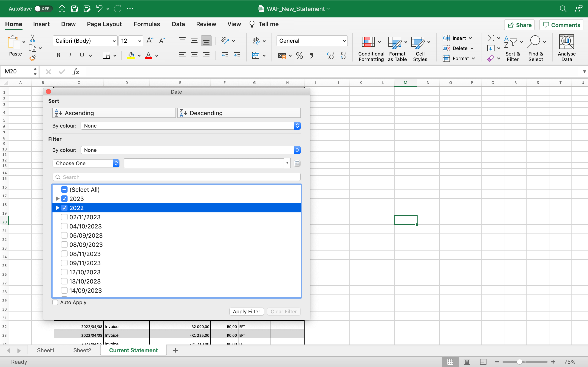The height and width of the screenshot is (367, 588).
Task: Switch to the Sheet2 tab
Action: tap(82, 350)
